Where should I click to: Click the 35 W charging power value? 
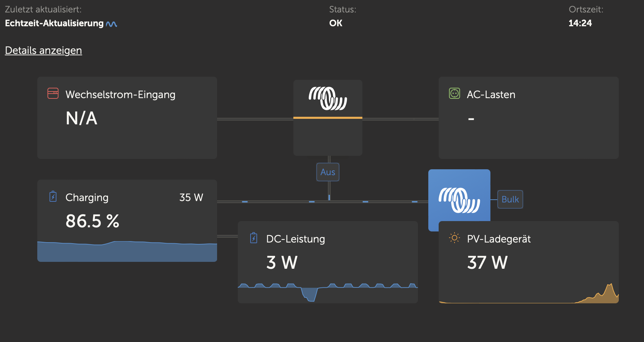pyautogui.click(x=191, y=197)
